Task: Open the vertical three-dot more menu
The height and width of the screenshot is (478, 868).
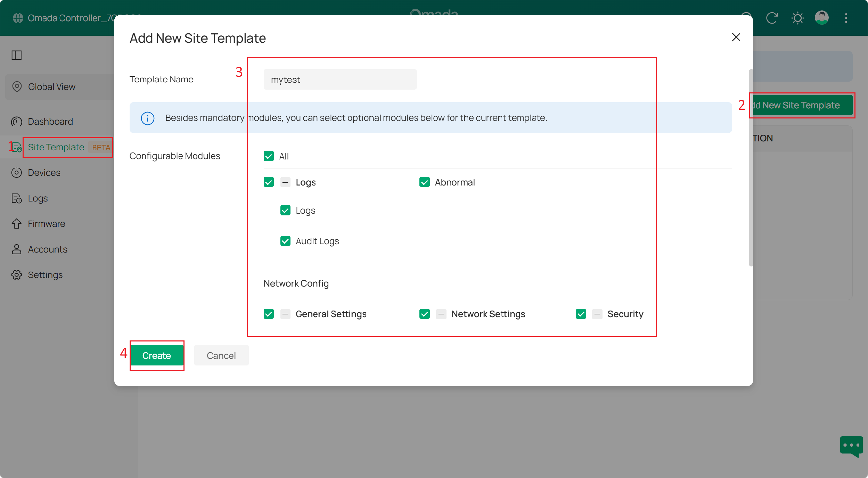Action: pos(846,18)
